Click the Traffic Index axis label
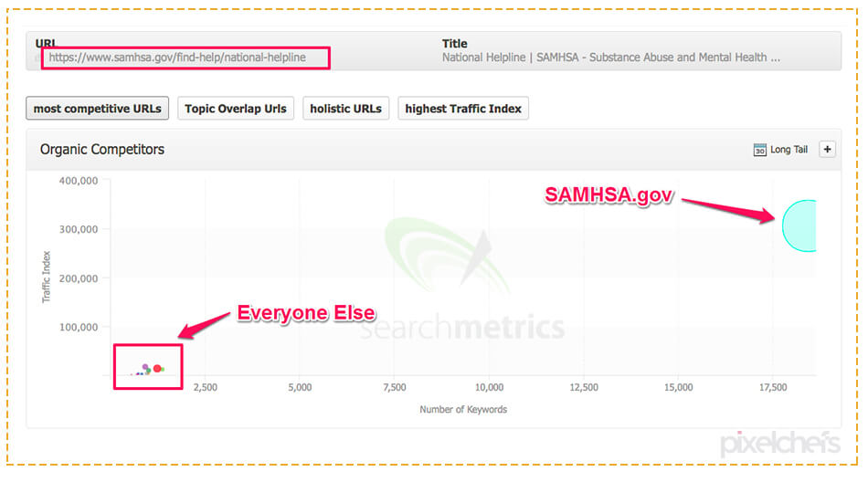This screenshot has width=868, height=482. click(47, 277)
